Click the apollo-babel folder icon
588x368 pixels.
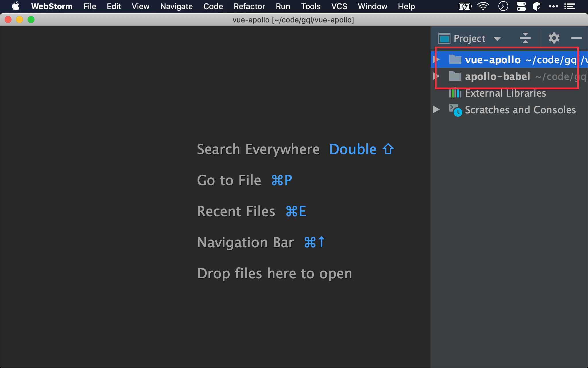click(455, 76)
